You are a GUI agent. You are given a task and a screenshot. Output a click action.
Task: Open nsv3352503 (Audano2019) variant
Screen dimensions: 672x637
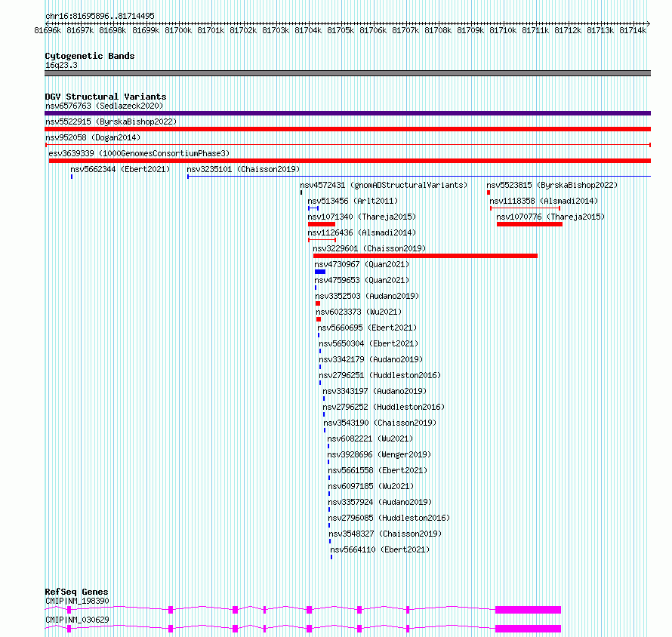[x=367, y=296]
